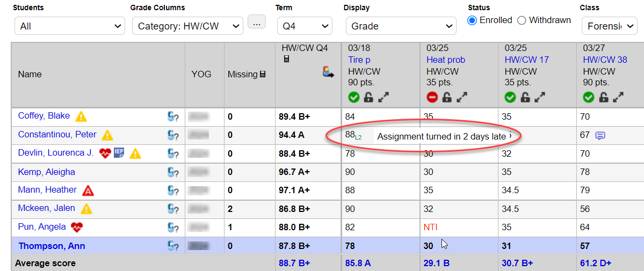Screen dimensions: 644x271
Task: Select the Enrolled status radio button
Action: point(472,20)
